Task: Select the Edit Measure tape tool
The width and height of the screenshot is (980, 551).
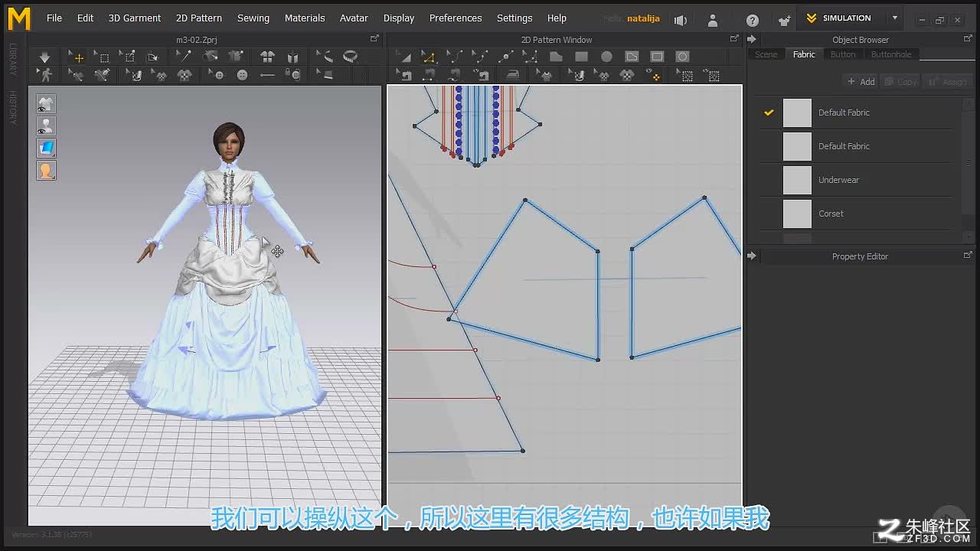Action: click(325, 57)
